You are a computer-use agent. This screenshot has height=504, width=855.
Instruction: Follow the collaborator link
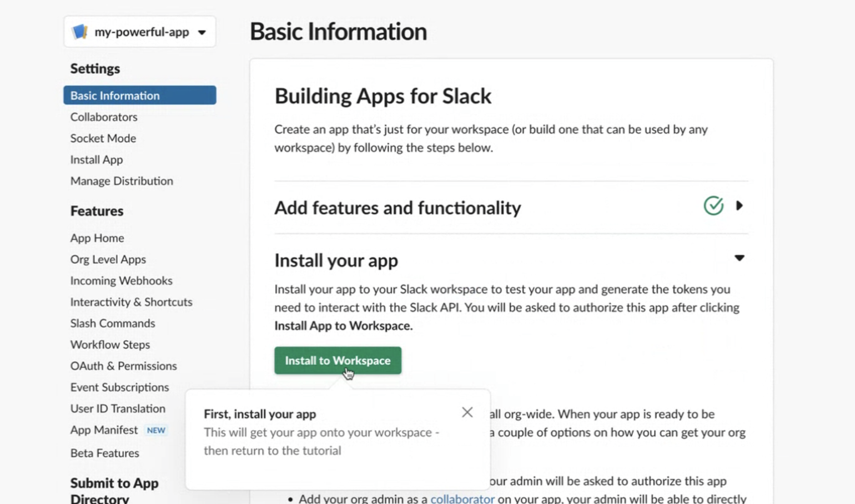click(x=462, y=498)
